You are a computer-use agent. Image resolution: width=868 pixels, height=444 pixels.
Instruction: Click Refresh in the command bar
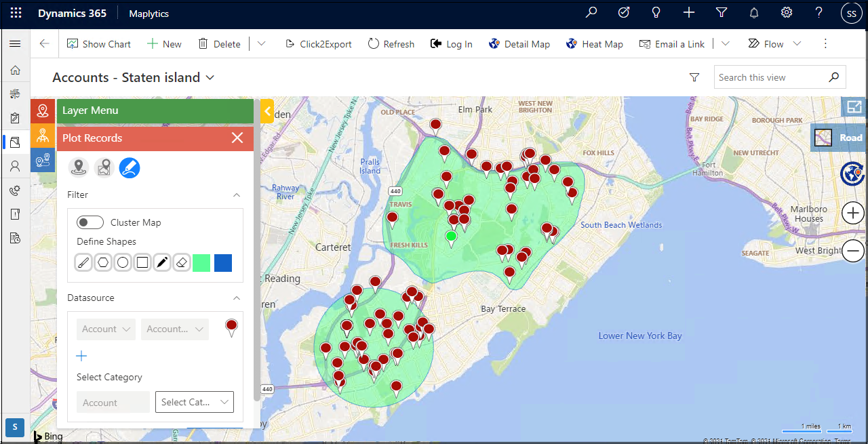tap(391, 43)
